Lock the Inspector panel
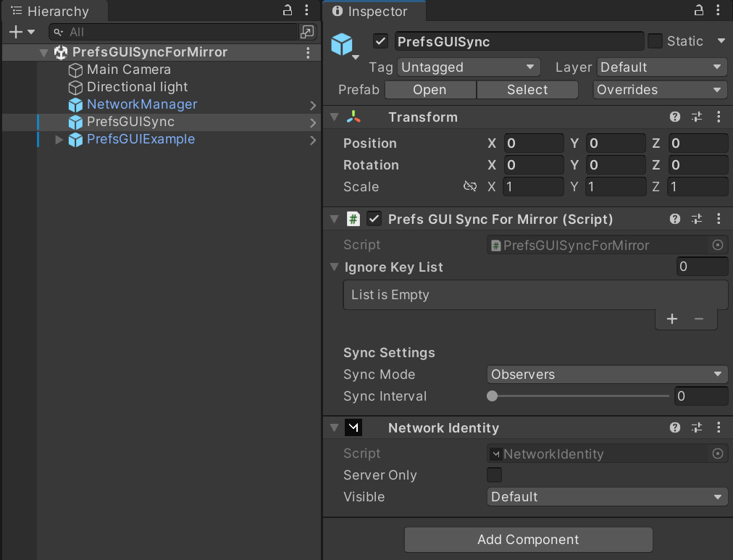Image resolution: width=733 pixels, height=560 pixels. [x=699, y=10]
